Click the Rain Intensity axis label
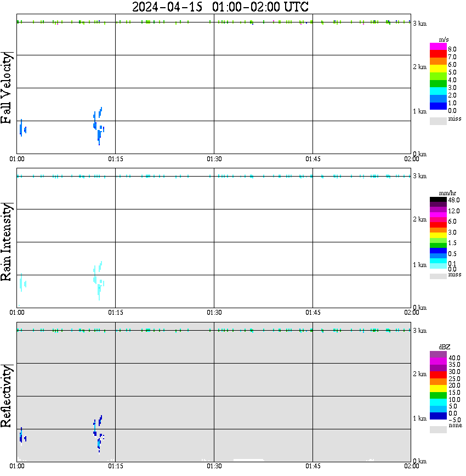Image resolution: width=466 pixels, height=476 pixels. coord(7,242)
